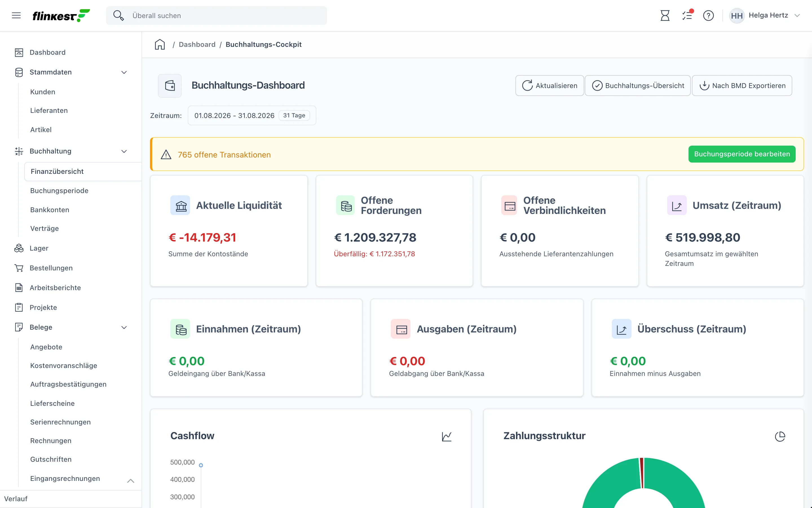The height and width of the screenshot is (508, 812).
Task: Open Serienrechnungen under Belege
Action: click(x=60, y=422)
